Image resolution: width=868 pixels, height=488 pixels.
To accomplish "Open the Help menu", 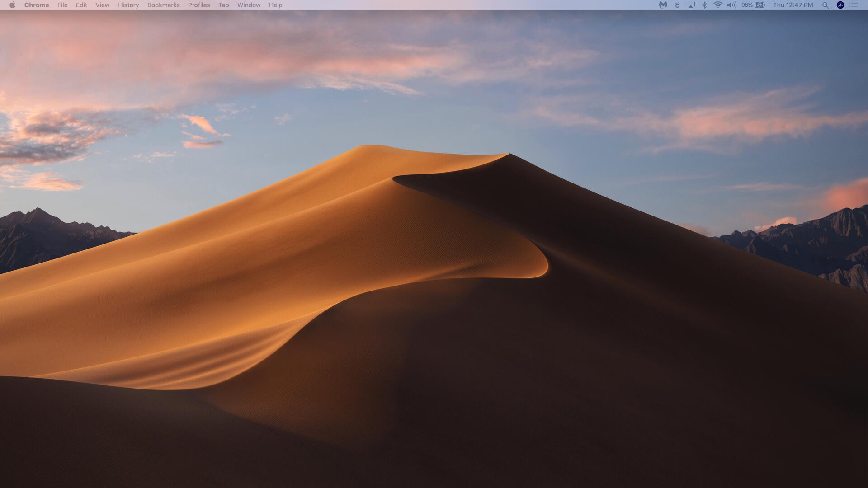I will tap(275, 5).
